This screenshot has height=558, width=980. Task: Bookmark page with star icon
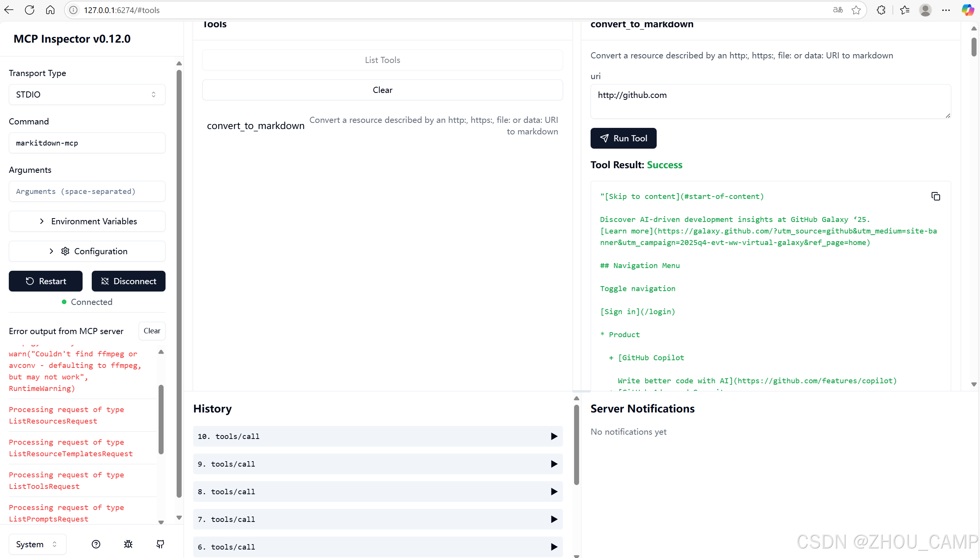(856, 10)
